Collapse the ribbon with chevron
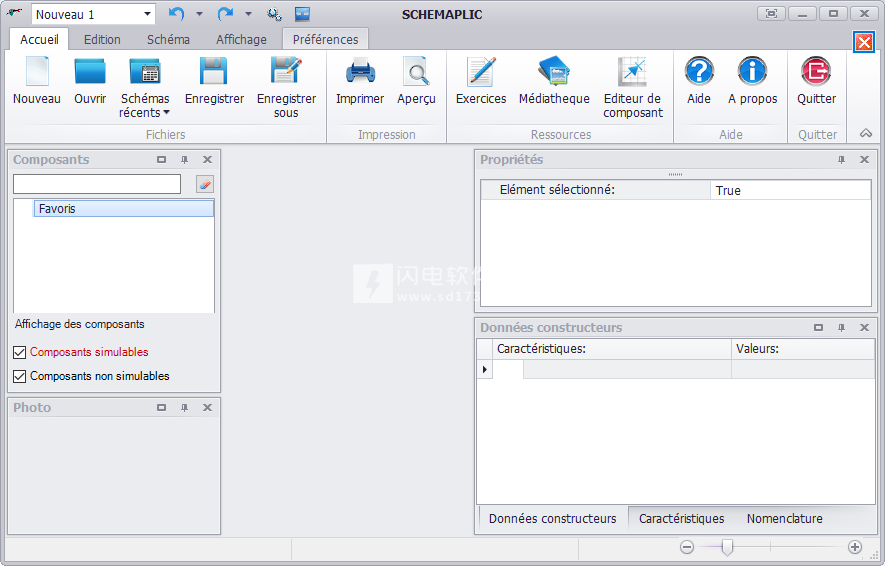 click(x=866, y=134)
